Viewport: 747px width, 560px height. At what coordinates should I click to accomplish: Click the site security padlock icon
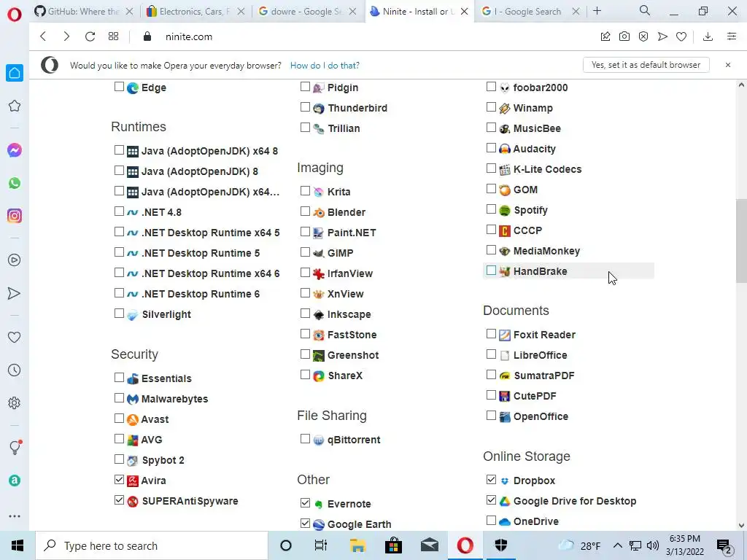click(147, 36)
